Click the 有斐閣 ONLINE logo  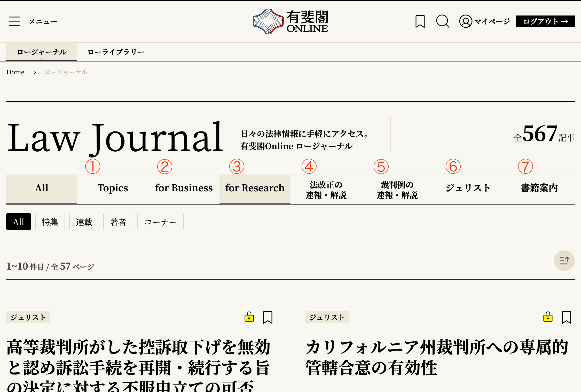coord(290,21)
